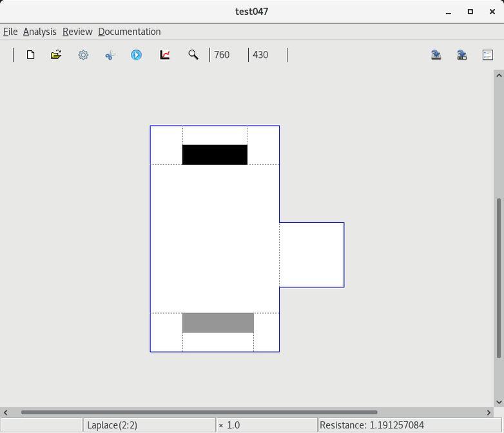Open the Analysis menu
Viewport: 504px width, 433px height.
(39, 32)
